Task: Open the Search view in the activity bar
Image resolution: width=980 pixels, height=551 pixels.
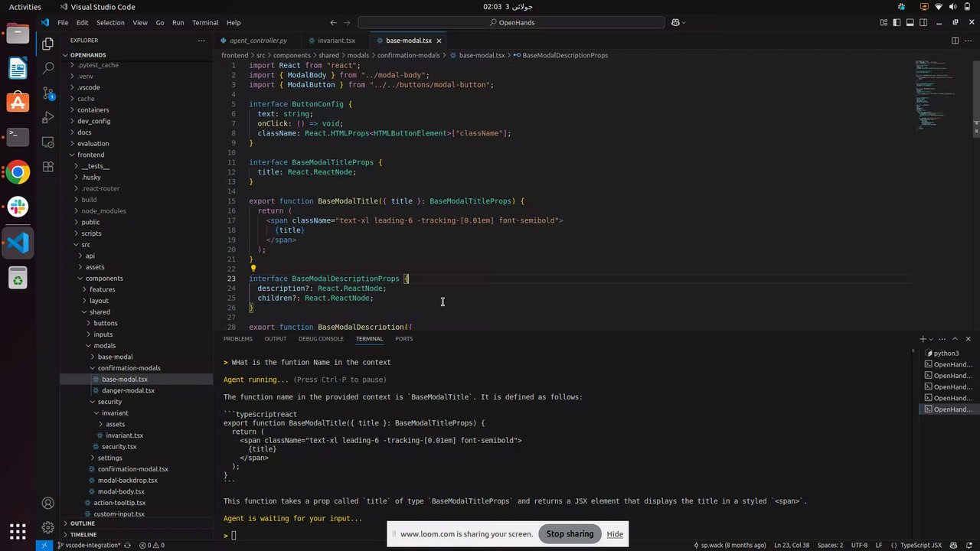Action: (47, 68)
